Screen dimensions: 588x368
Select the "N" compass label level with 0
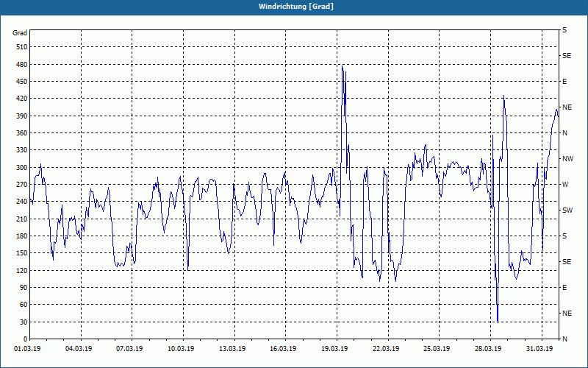click(565, 339)
